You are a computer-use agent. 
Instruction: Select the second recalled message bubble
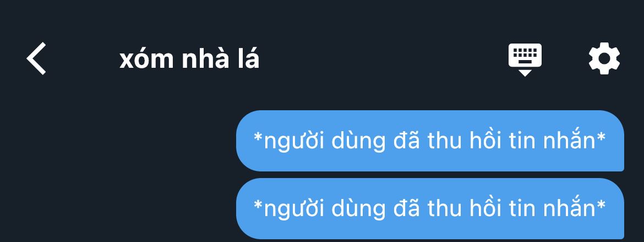click(x=430, y=209)
